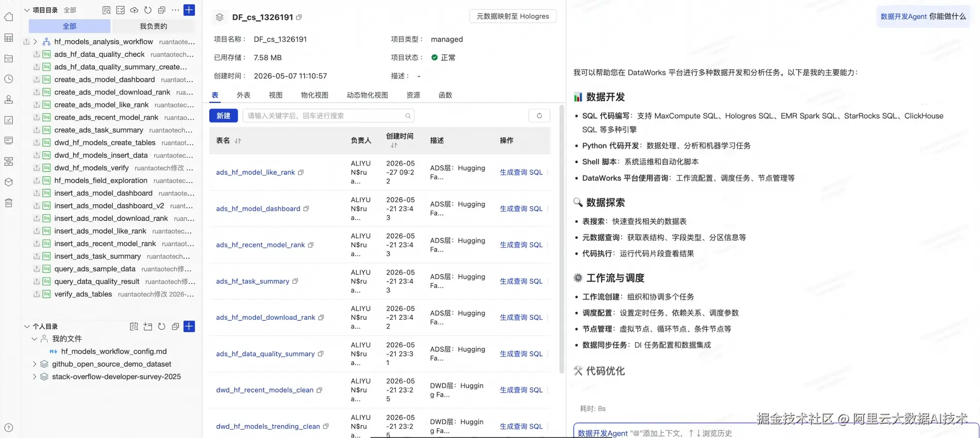Screen dimensions: 980x438
Task: Copy project name DF_cs_1326191 via title icon
Action: (x=299, y=18)
